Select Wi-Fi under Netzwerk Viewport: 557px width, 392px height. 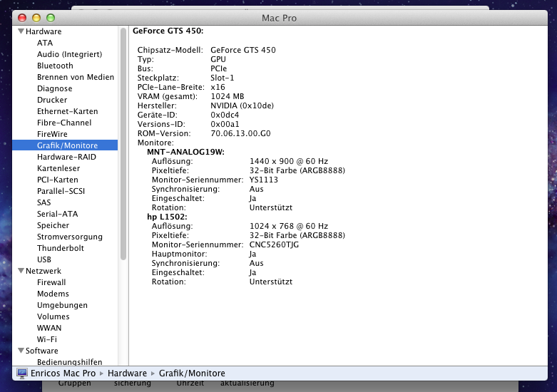coord(47,339)
